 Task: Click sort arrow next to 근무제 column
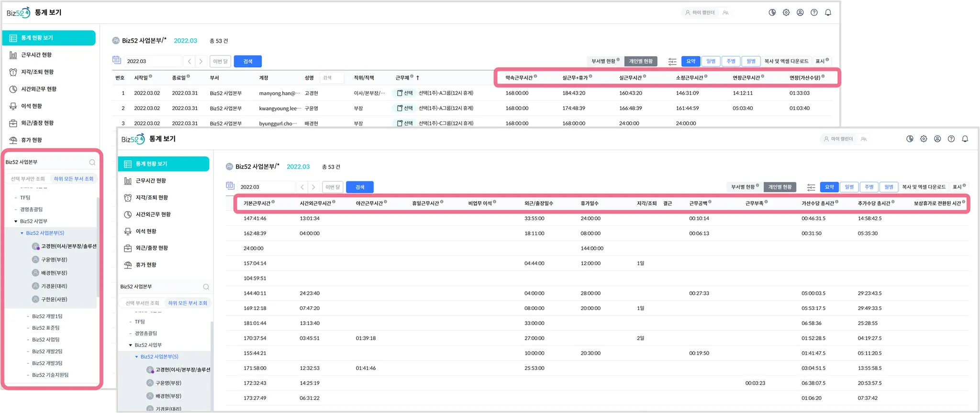(x=418, y=78)
